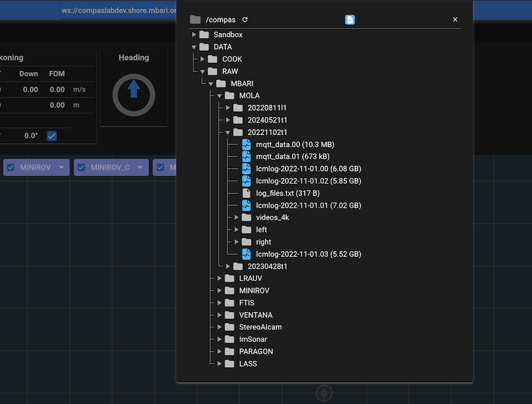Toggle the MINIROV_C checkbox
532x404 pixels.
click(81, 168)
